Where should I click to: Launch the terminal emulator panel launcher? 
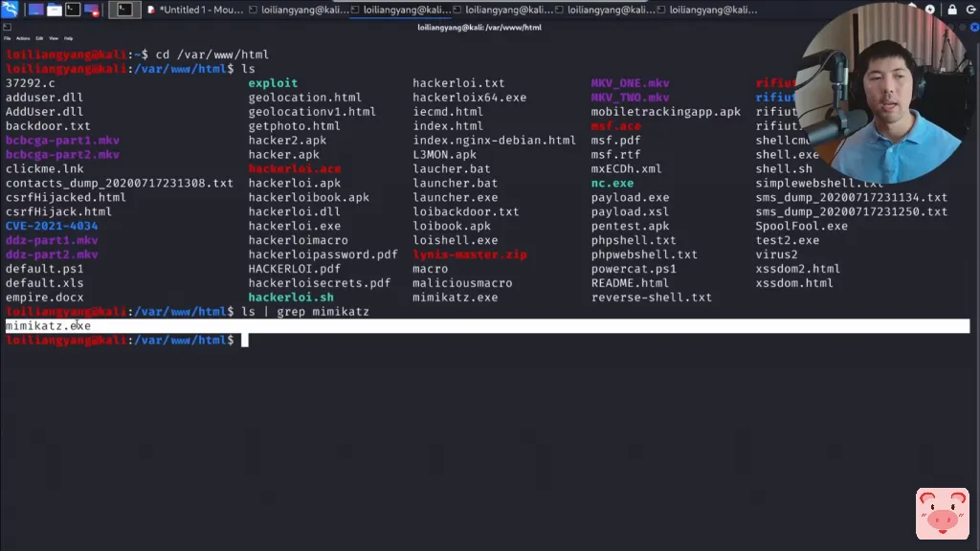[x=73, y=10]
